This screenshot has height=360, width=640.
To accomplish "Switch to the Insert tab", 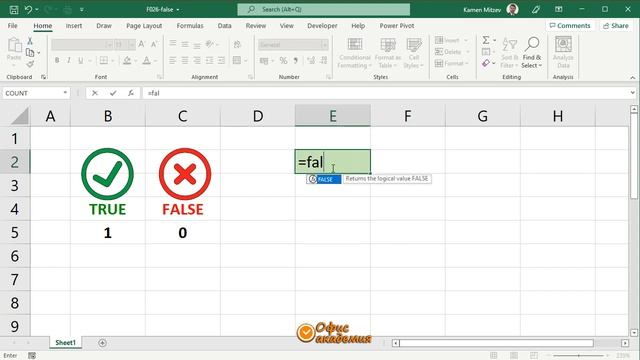I will [x=74, y=25].
